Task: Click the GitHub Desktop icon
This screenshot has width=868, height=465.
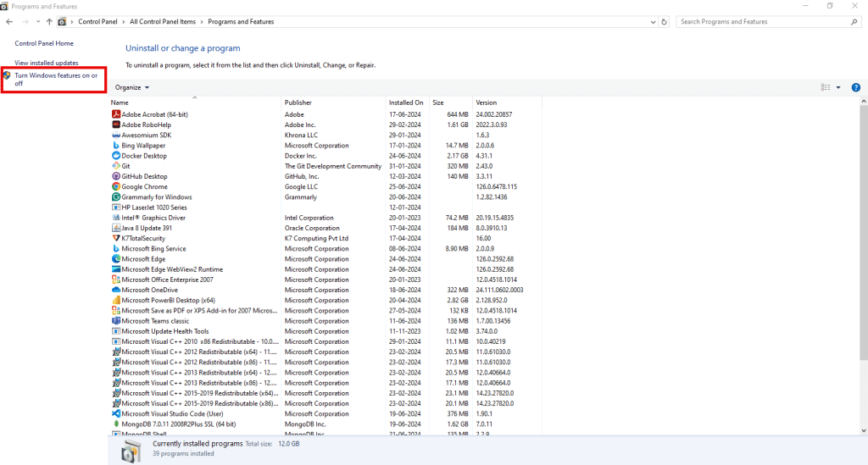Action: coord(115,176)
